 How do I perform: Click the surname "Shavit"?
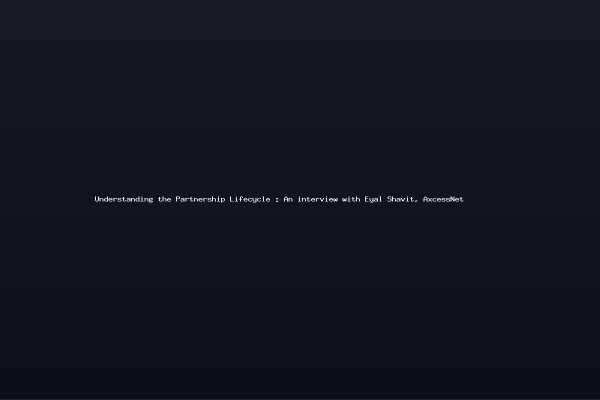[x=400, y=199]
